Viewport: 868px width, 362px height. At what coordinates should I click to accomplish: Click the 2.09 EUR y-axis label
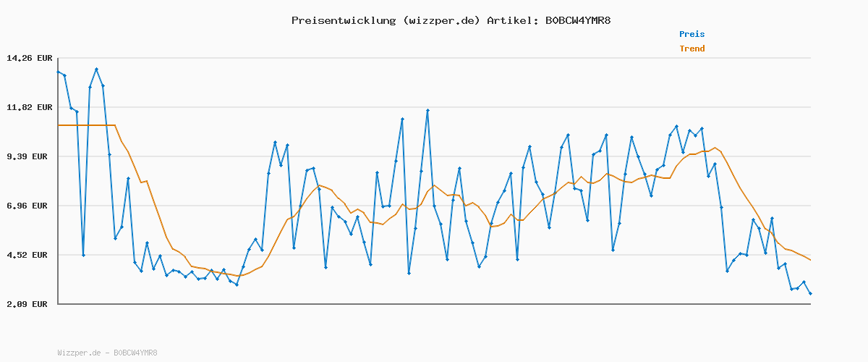(29, 304)
